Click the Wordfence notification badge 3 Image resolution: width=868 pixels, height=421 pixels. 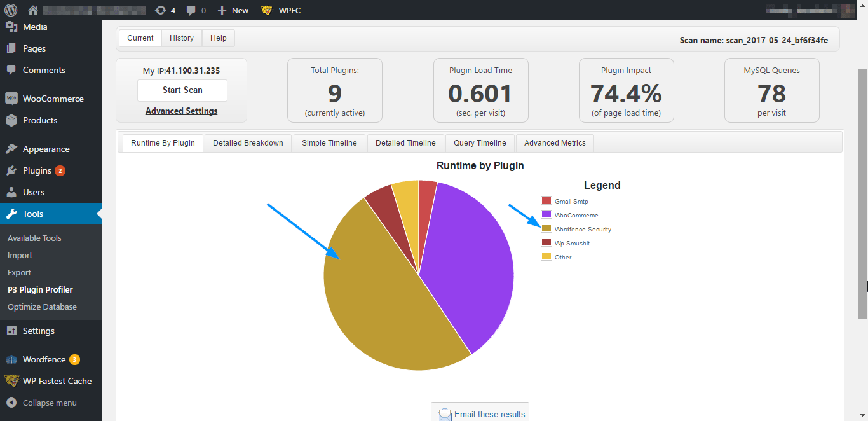pyautogui.click(x=74, y=359)
